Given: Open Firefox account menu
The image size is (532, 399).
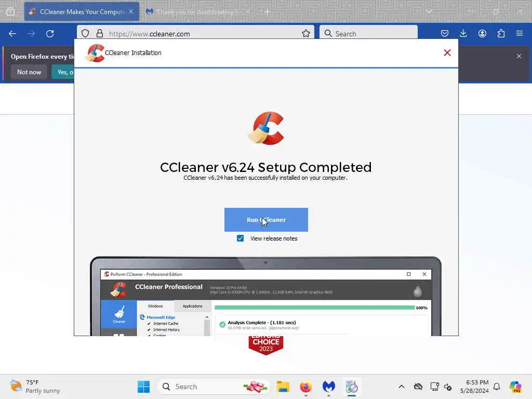Looking at the screenshot, I should [x=482, y=33].
